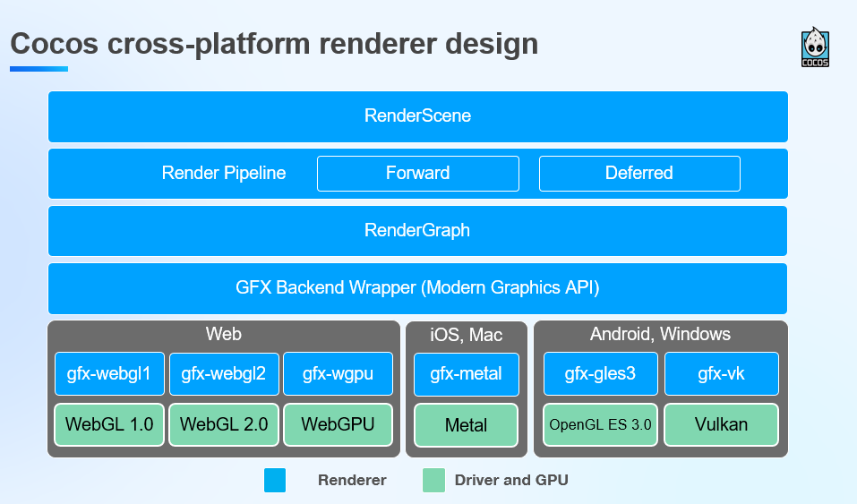Screen dimensions: 857x504
Task: Select the Forward pipeline box
Action: [418, 174]
